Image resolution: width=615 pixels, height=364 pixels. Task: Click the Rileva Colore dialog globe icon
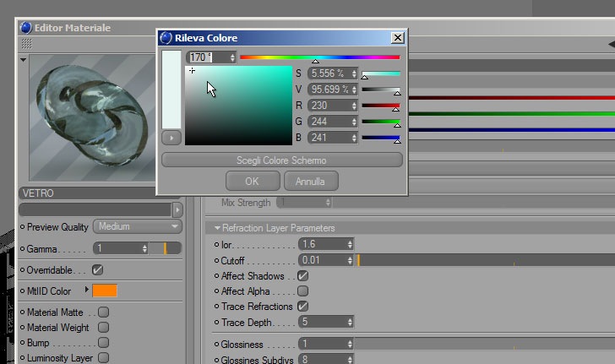[x=166, y=38]
